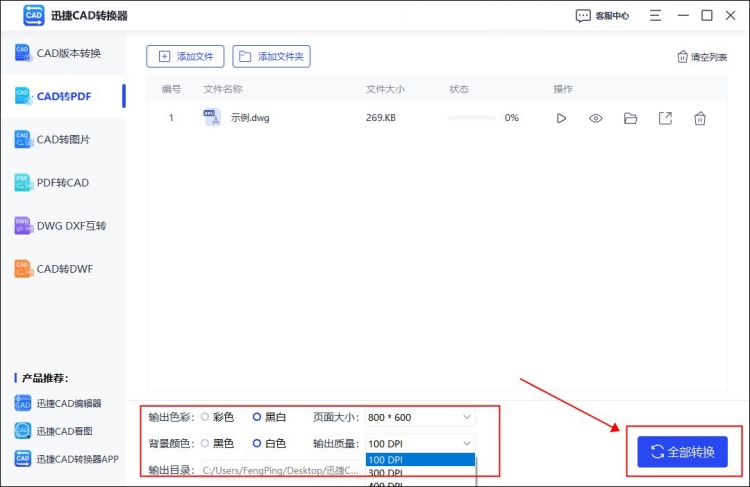Click the DWG file icon of 示例.dwg
750x487 pixels.
[212, 117]
